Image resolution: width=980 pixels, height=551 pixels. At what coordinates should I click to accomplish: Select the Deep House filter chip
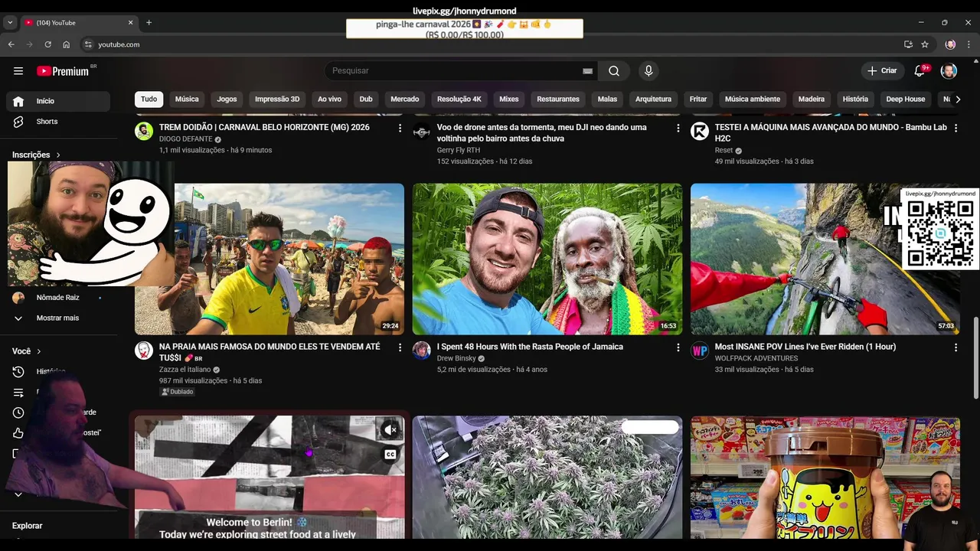click(906, 99)
